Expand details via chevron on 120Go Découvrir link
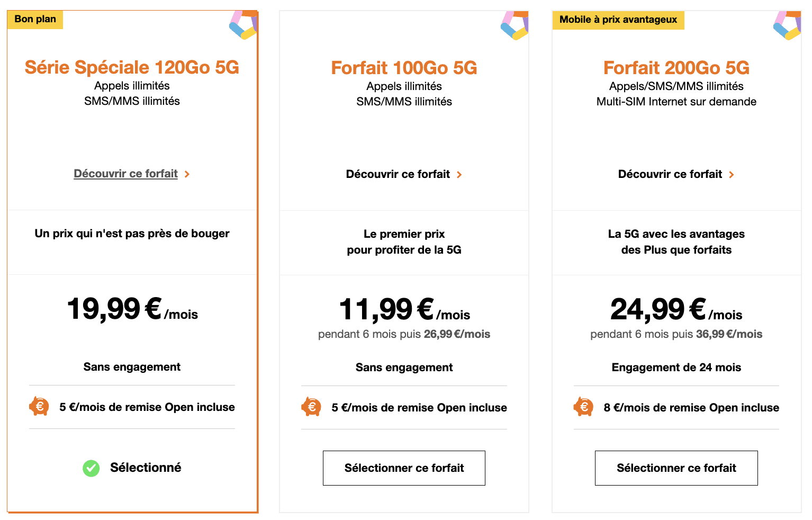 point(188,174)
